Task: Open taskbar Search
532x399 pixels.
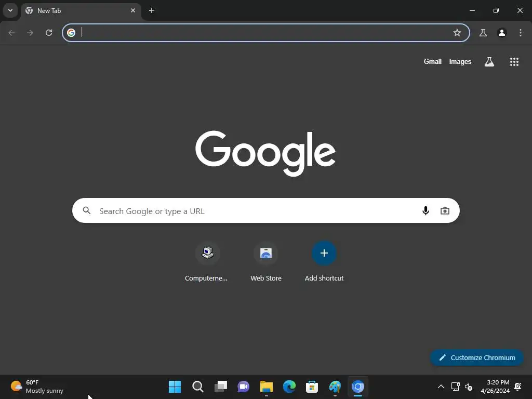Action: 198,387
